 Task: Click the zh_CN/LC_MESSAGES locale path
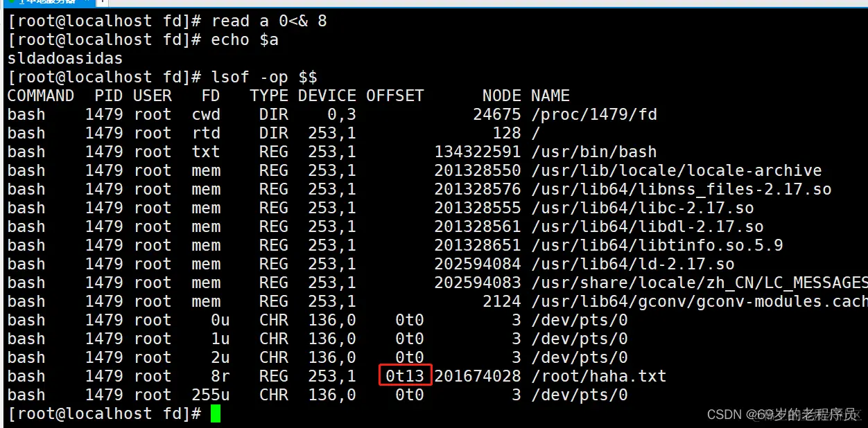pos(700,283)
